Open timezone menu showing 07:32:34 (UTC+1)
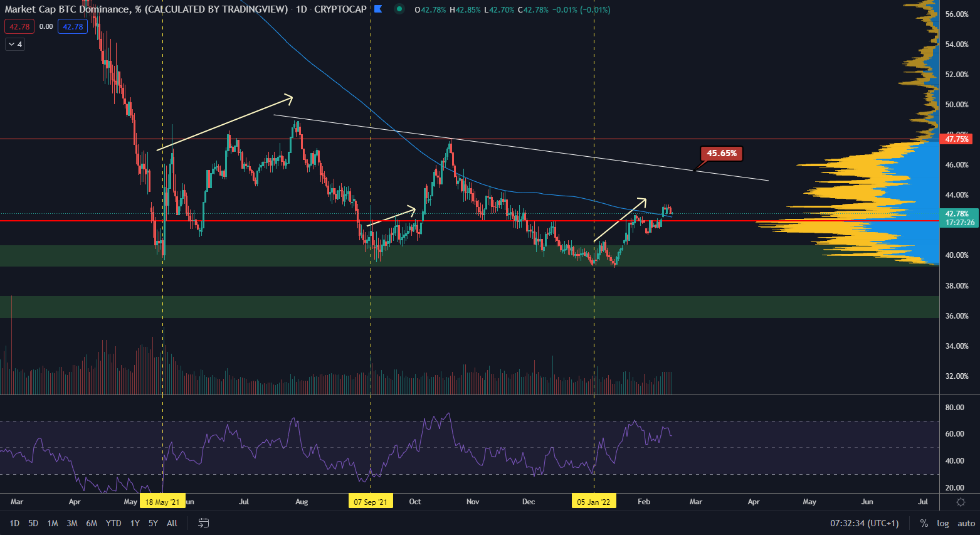 (x=864, y=523)
